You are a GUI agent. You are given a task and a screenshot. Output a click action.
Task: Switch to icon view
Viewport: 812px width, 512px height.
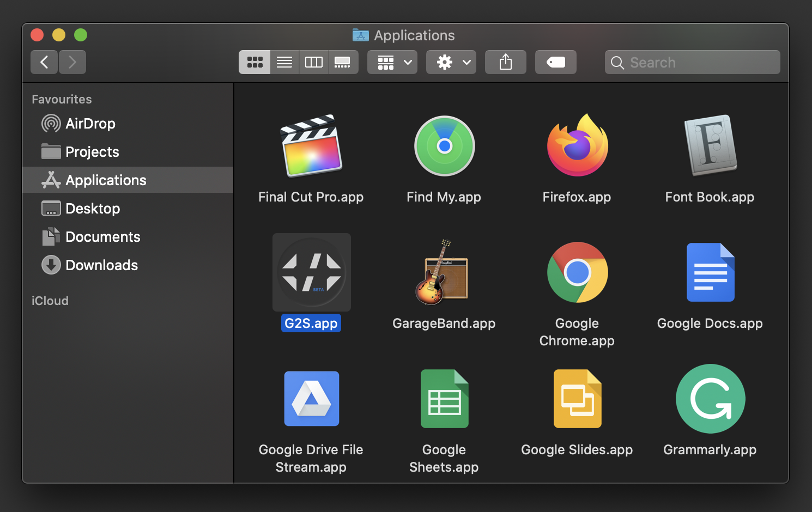point(254,62)
